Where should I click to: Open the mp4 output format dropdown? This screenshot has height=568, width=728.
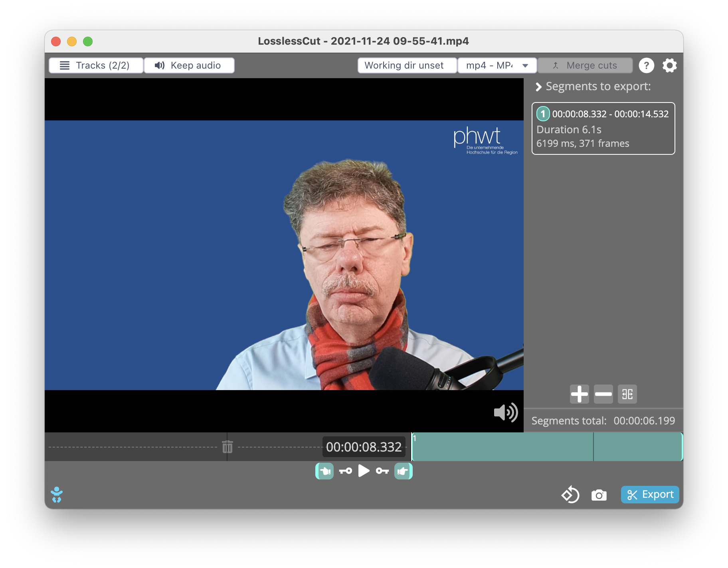point(497,65)
